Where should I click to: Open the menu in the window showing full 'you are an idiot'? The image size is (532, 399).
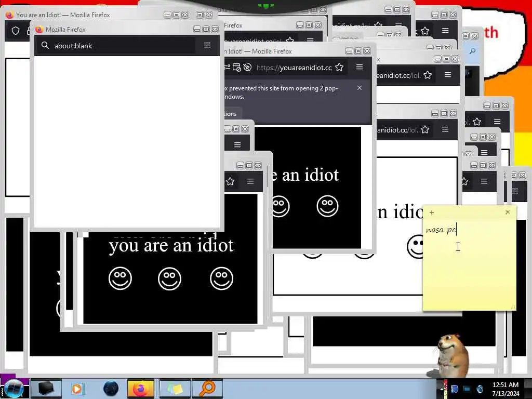[250, 181]
